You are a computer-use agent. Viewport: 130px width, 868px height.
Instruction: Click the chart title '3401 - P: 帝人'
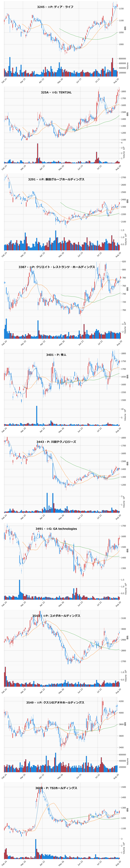coord(56,355)
